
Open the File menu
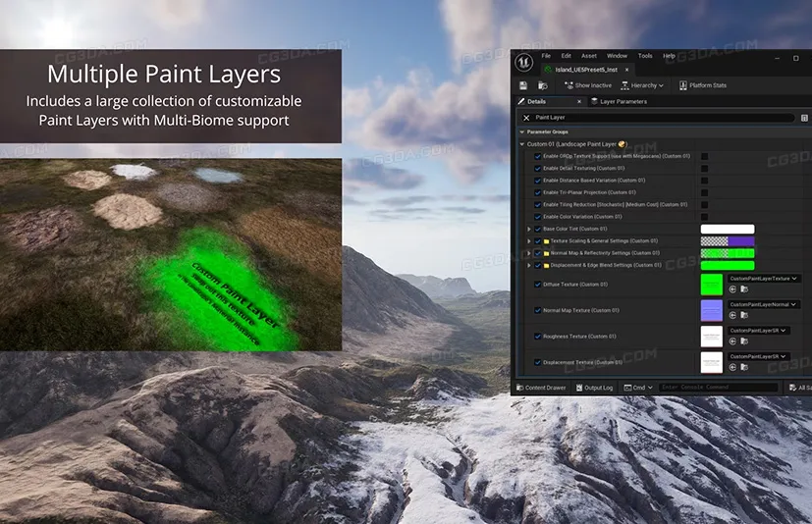tap(546, 56)
